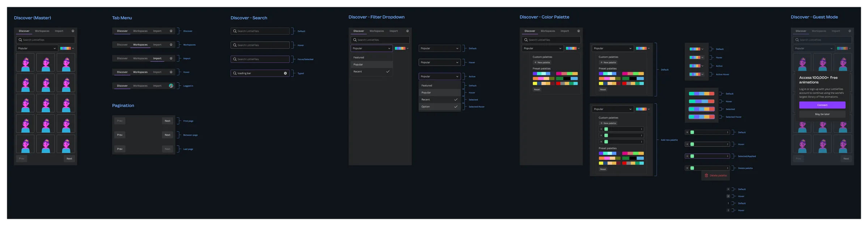Click account icon in Color Palette panel
Image resolution: width=868 pixels, height=226 pixels.
pos(578,31)
